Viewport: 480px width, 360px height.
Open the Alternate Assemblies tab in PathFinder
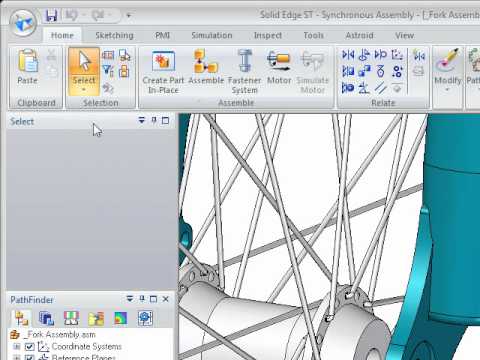(x=46, y=318)
